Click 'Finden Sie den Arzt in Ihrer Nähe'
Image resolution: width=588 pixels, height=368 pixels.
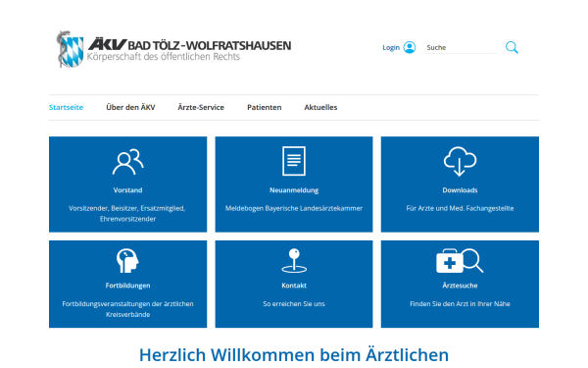click(x=460, y=304)
